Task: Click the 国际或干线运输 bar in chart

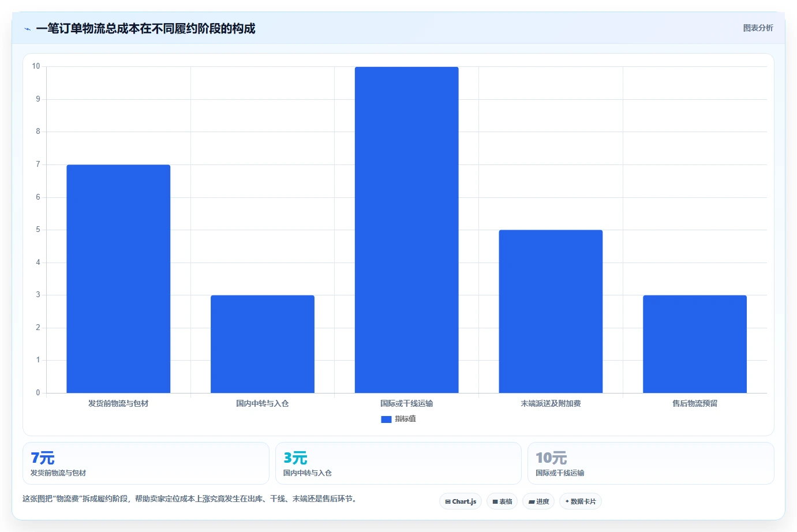Action: (x=407, y=230)
